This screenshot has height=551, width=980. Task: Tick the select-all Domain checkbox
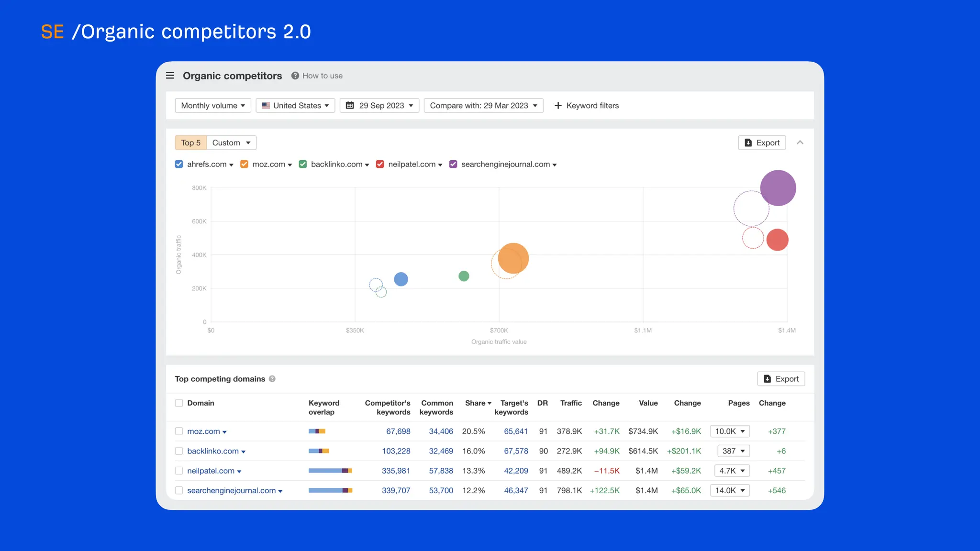click(179, 403)
